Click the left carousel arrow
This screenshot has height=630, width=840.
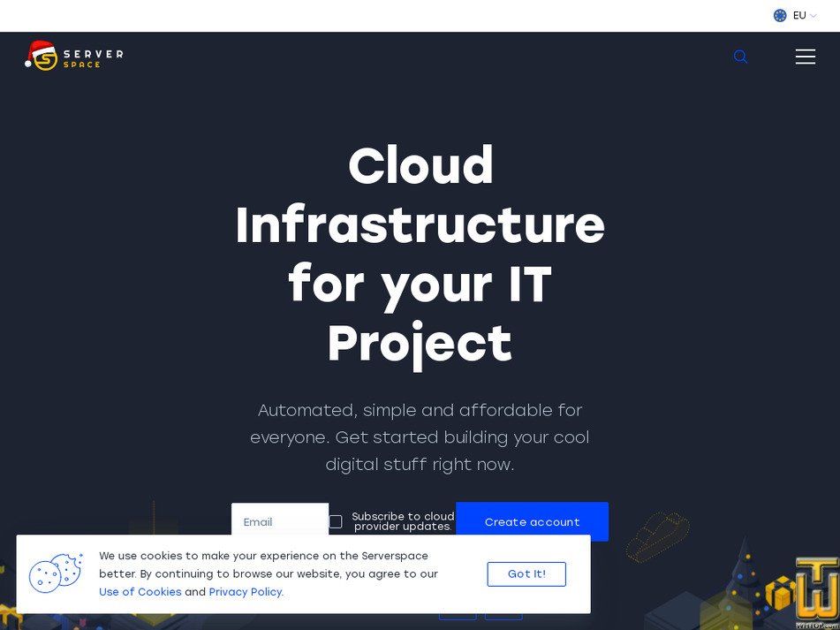(x=458, y=616)
